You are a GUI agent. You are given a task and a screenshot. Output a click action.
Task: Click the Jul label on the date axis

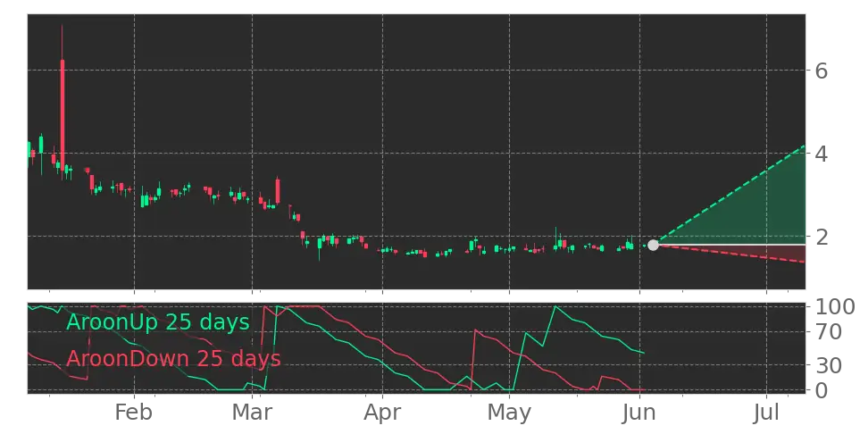tap(767, 413)
